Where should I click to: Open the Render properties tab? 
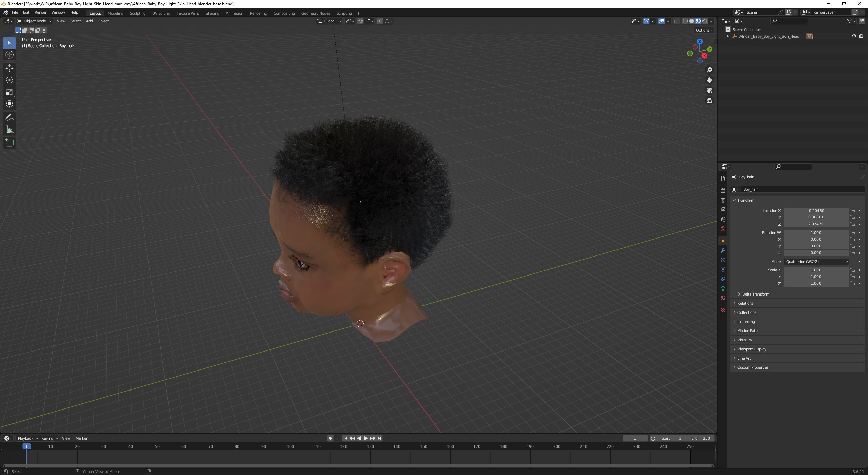point(723,190)
